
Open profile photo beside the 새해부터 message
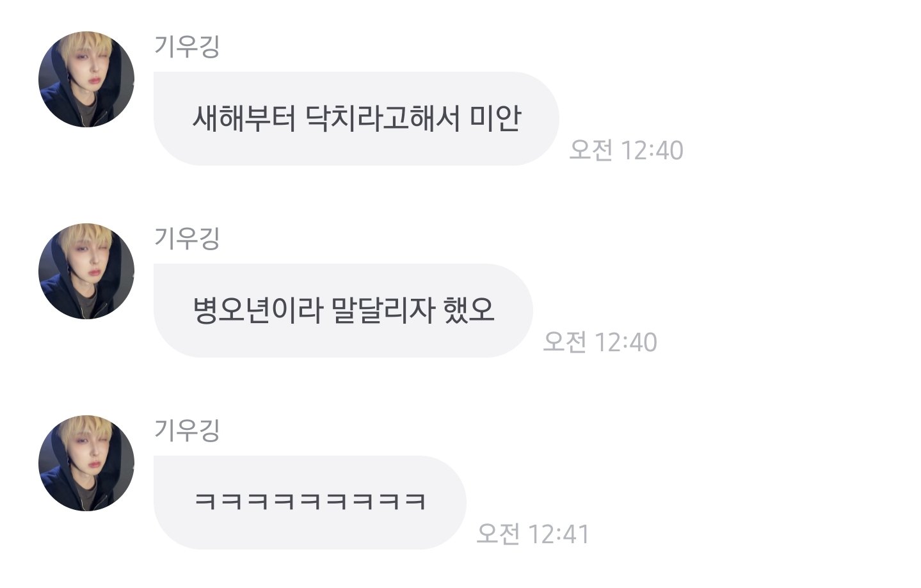[x=86, y=79]
